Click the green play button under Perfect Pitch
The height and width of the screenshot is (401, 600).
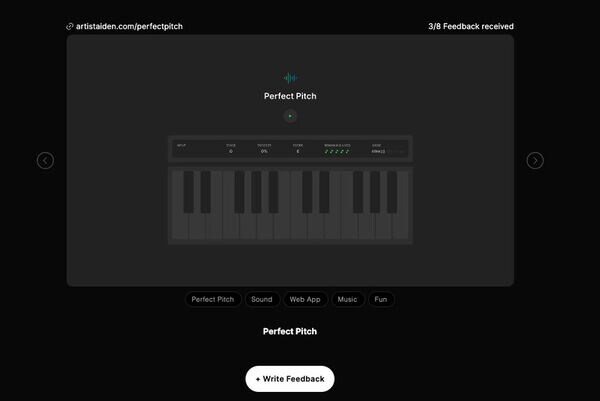tap(290, 116)
